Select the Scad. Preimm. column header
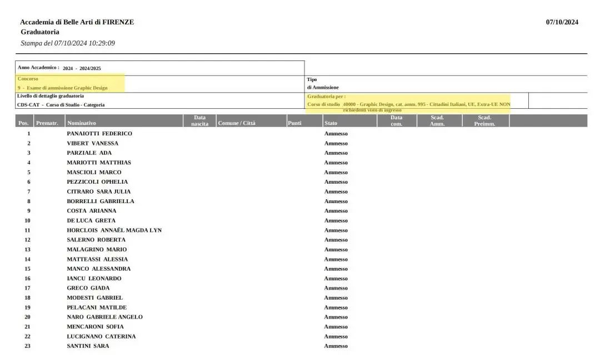This screenshot has height=364, width=600. pos(484,120)
